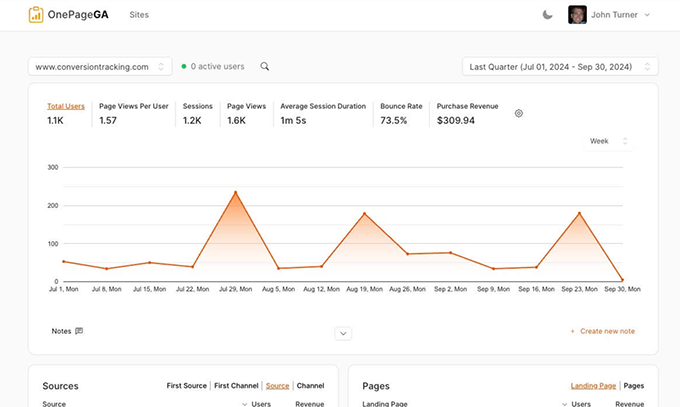680x407 pixels.
Task: Switch Sources to First Source view
Action: (187, 385)
